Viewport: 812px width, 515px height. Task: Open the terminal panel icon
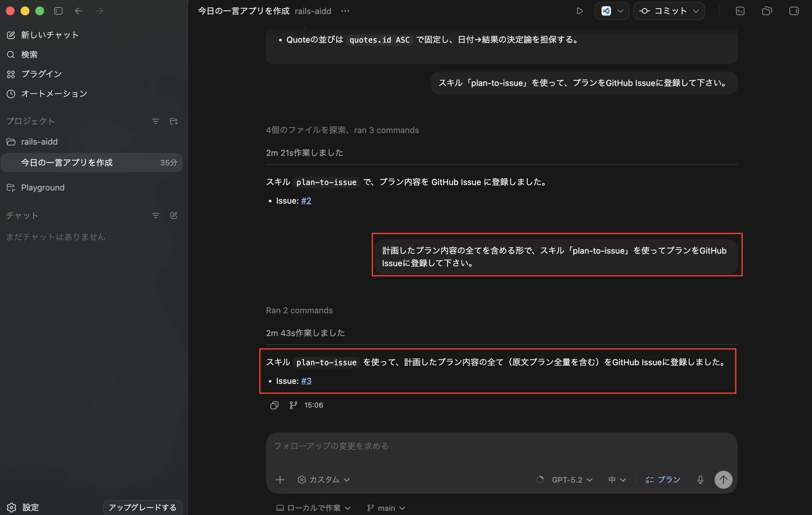coord(740,11)
